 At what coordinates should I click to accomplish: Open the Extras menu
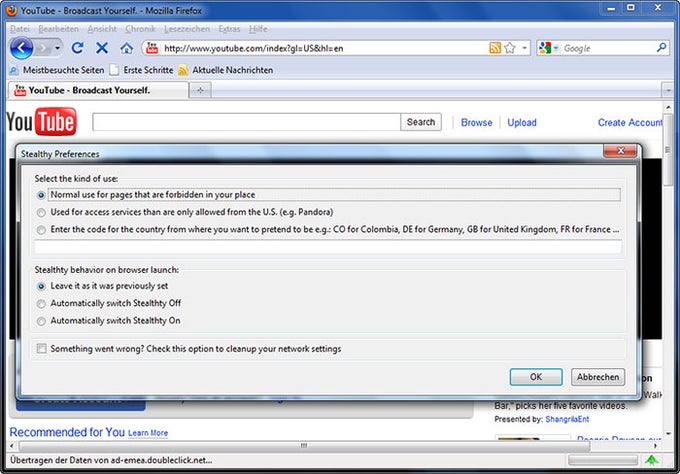tap(229, 29)
